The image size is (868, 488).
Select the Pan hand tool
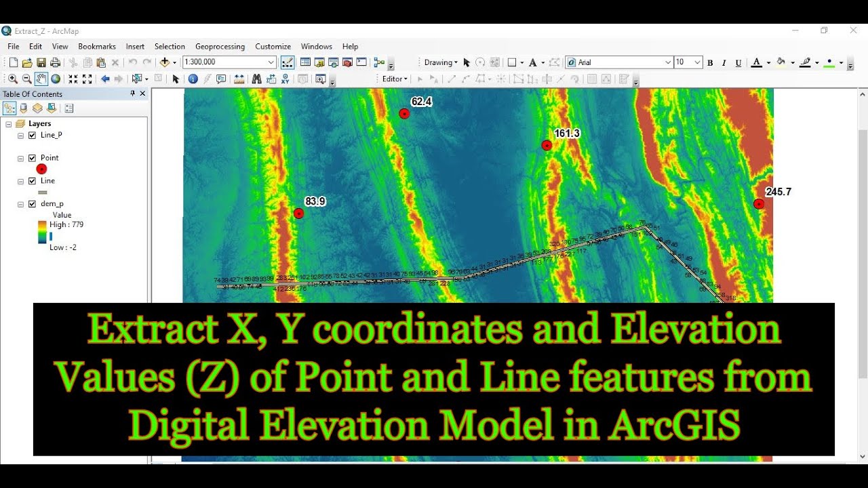tap(41, 79)
